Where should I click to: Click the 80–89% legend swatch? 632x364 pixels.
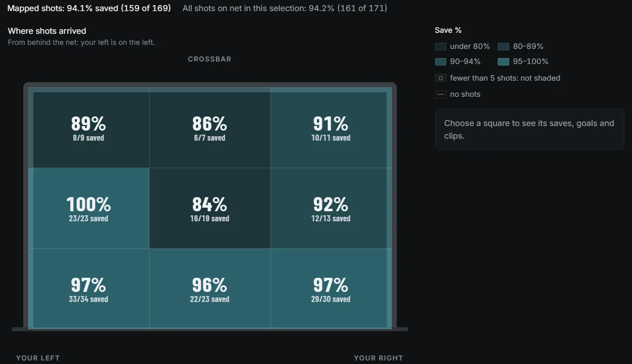coord(503,47)
